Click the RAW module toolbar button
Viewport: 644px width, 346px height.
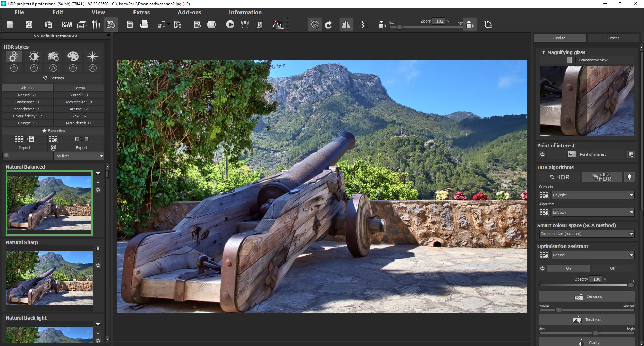67,24
